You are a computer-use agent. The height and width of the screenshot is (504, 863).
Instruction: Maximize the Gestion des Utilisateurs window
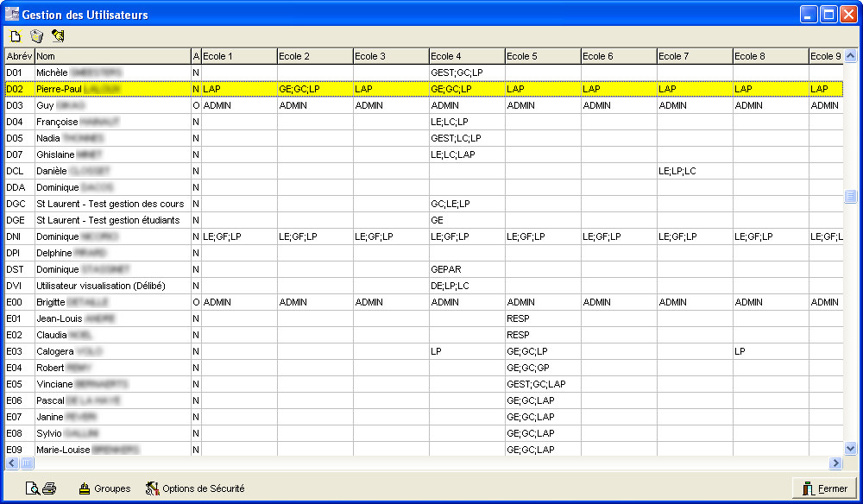(828, 15)
